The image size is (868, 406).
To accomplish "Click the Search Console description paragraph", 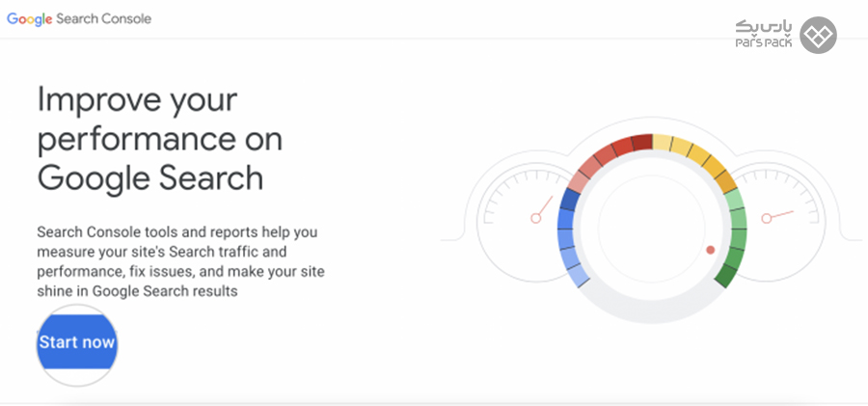I will click(181, 261).
